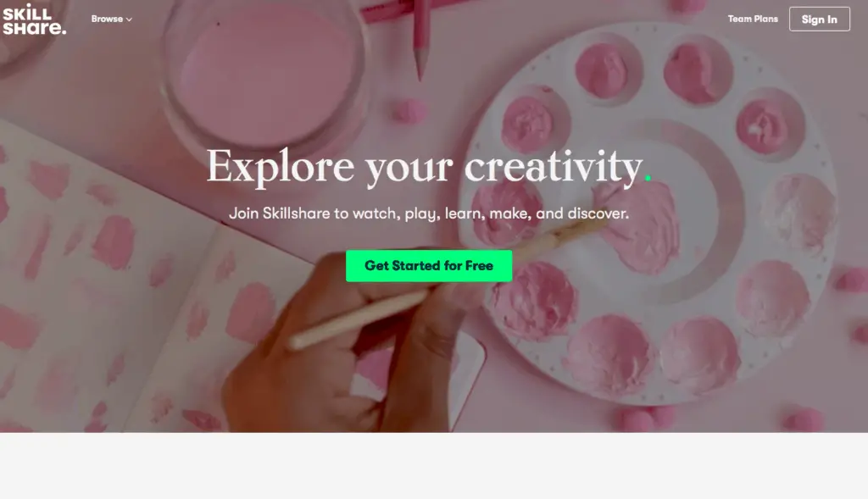This screenshot has width=868, height=499.
Task: Click the Join Skillshare subtitle text
Action: coord(429,213)
